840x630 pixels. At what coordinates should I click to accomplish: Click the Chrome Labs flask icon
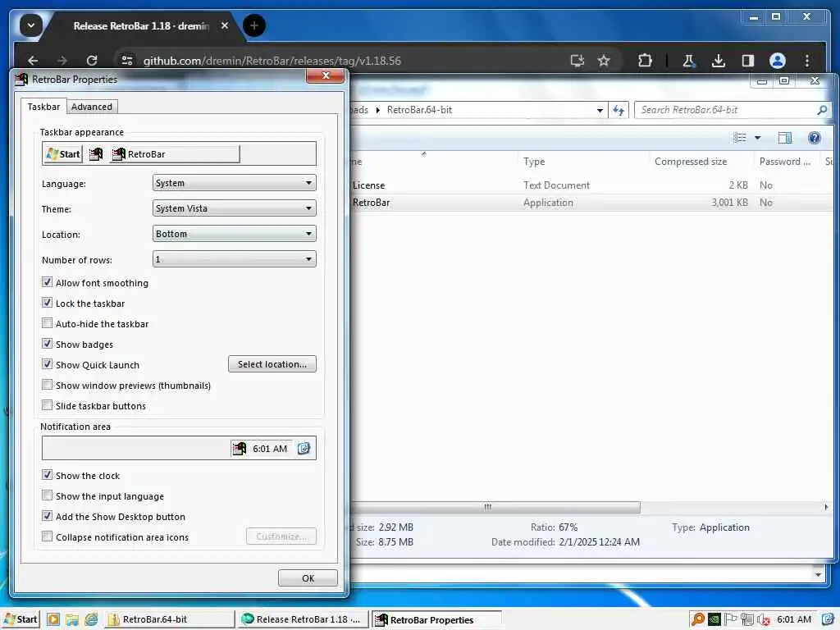688,61
